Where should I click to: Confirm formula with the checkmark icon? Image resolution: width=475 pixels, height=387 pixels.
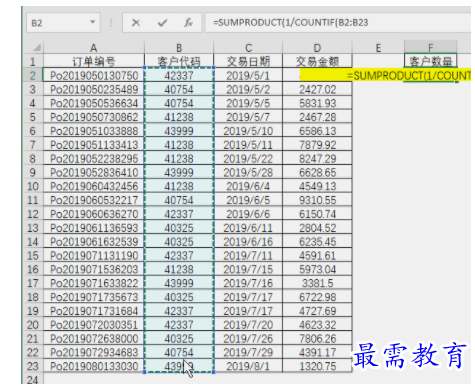[162, 23]
